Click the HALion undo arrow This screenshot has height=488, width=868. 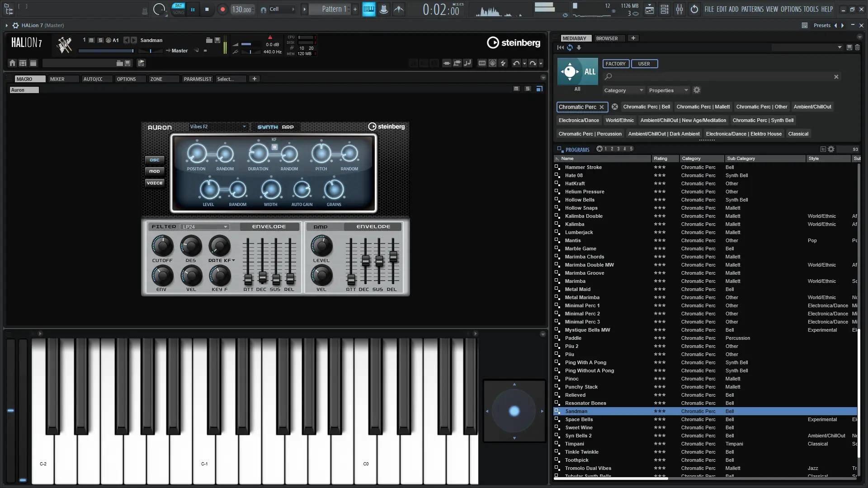[x=516, y=63]
